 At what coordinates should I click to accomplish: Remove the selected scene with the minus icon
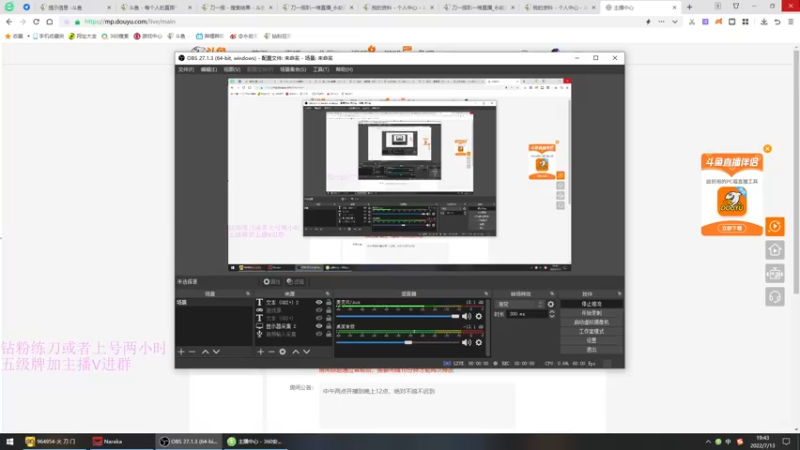[192, 352]
